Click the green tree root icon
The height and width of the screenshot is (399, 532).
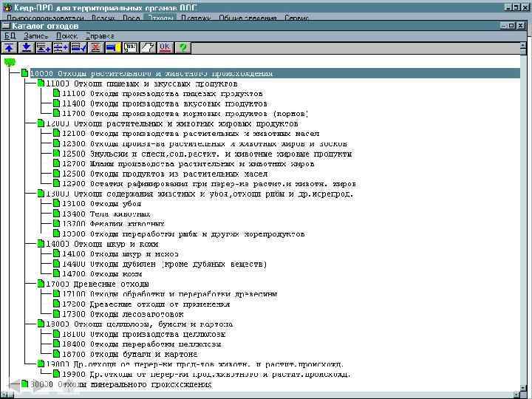[10, 62]
